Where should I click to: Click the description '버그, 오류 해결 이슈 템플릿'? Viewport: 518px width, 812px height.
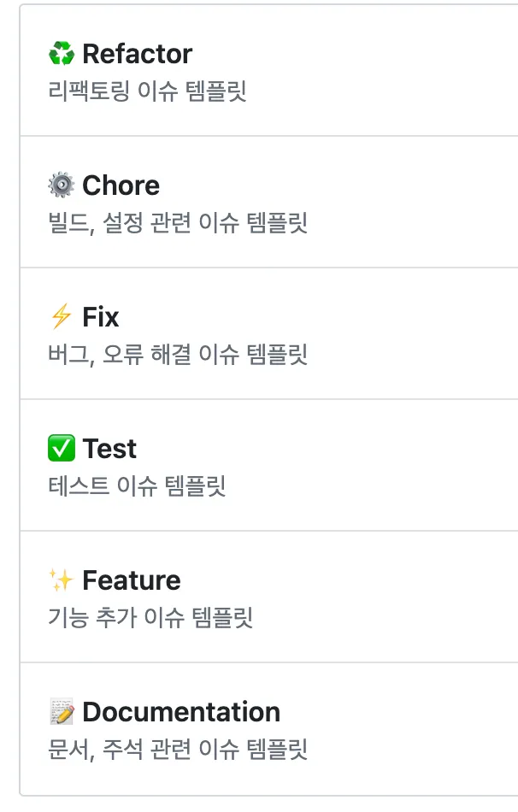(x=178, y=355)
